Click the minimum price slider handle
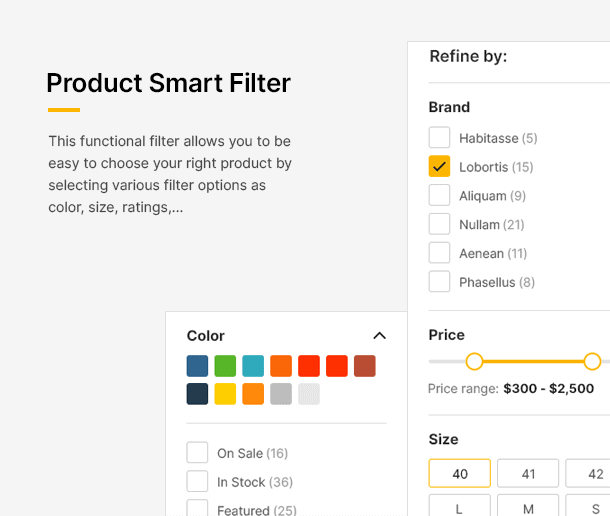This screenshot has height=516, width=610. [474, 361]
